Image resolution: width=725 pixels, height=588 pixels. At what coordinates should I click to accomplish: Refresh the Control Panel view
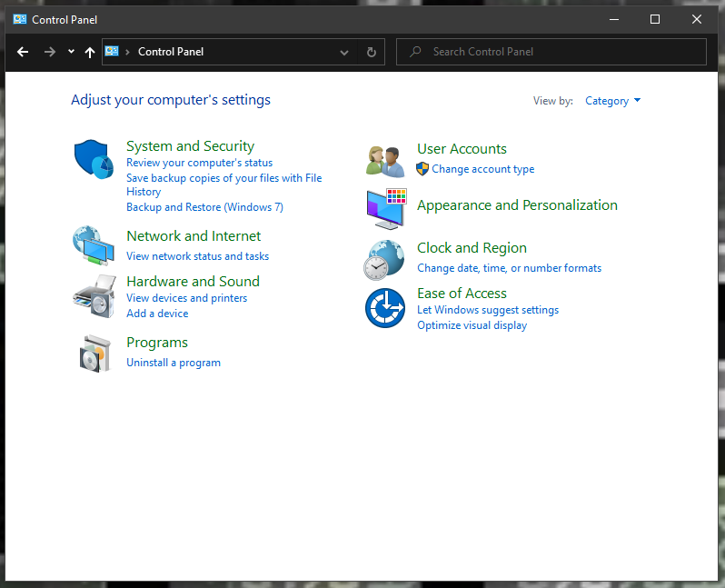coord(372,52)
